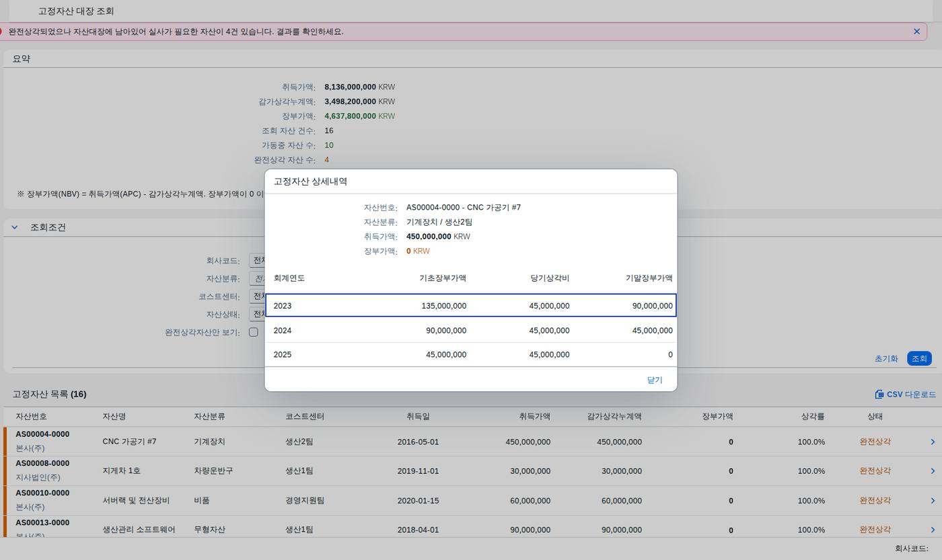Click 고정자산 대장 조회 page title
The image size is (942, 560).
[x=76, y=11]
